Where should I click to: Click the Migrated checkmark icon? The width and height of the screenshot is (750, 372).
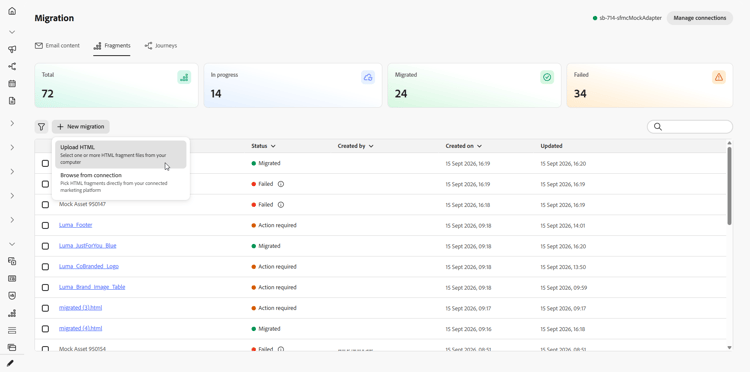point(547,77)
